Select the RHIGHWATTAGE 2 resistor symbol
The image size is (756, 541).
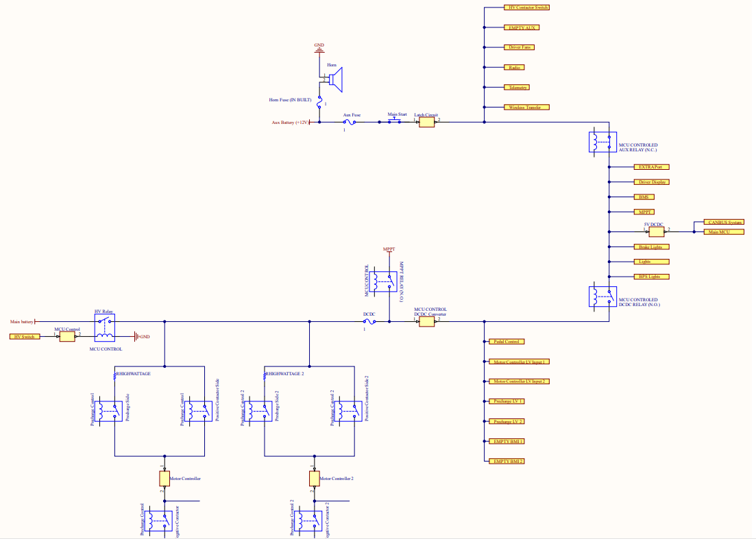click(264, 375)
